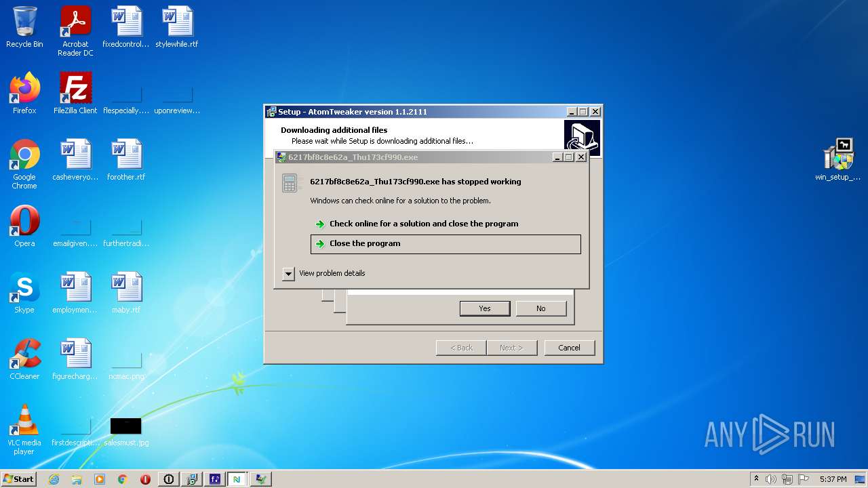Click No in the dialog
This screenshot has width=868, height=488.
click(x=541, y=308)
